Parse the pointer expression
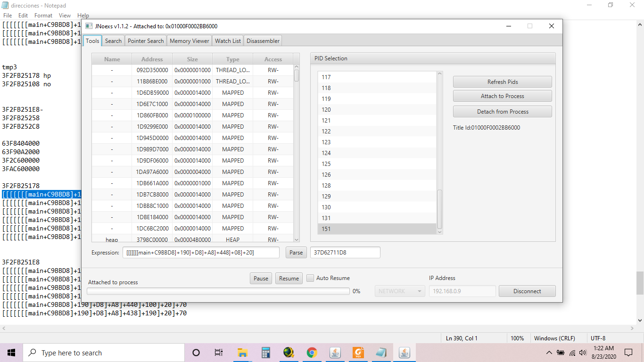Image resolution: width=644 pixels, height=362 pixels. (x=296, y=253)
